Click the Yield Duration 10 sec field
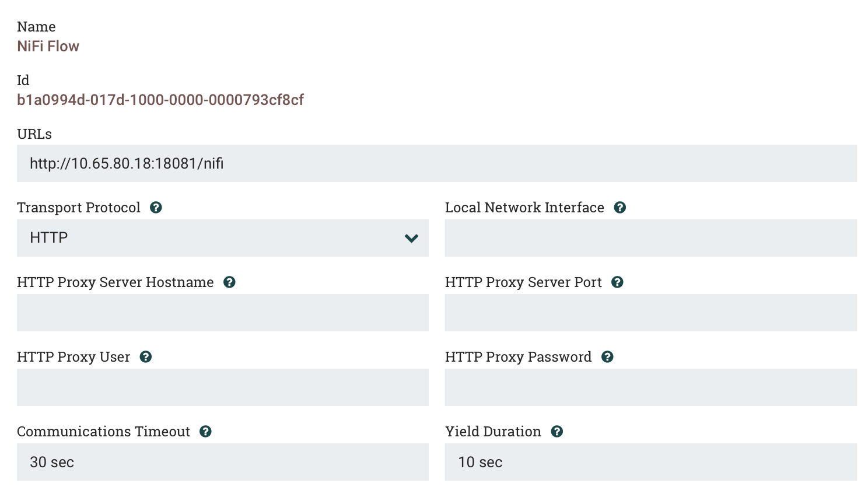This screenshot has width=868, height=497. coord(651,462)
